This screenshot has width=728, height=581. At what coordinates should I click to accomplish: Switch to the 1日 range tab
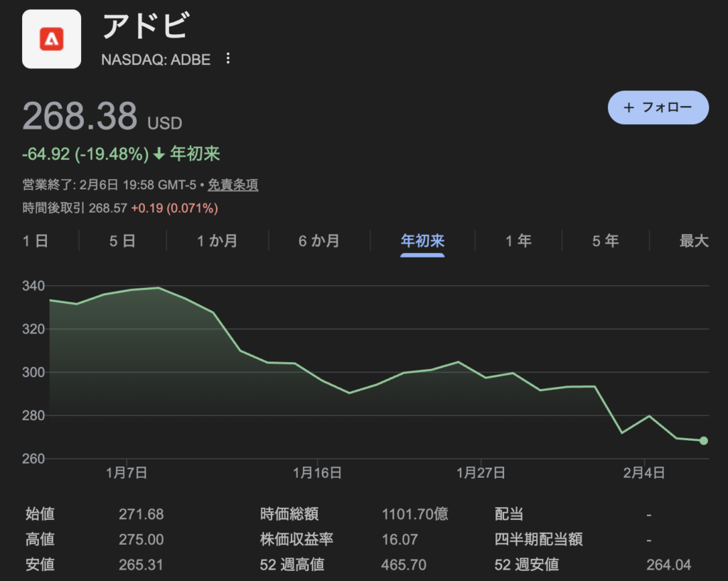tap(36, 241)
